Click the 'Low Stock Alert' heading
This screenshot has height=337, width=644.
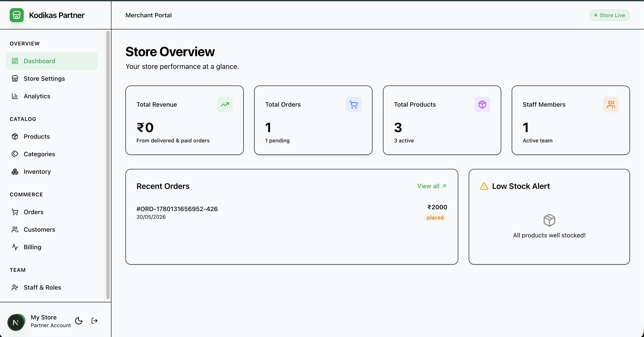521,186
